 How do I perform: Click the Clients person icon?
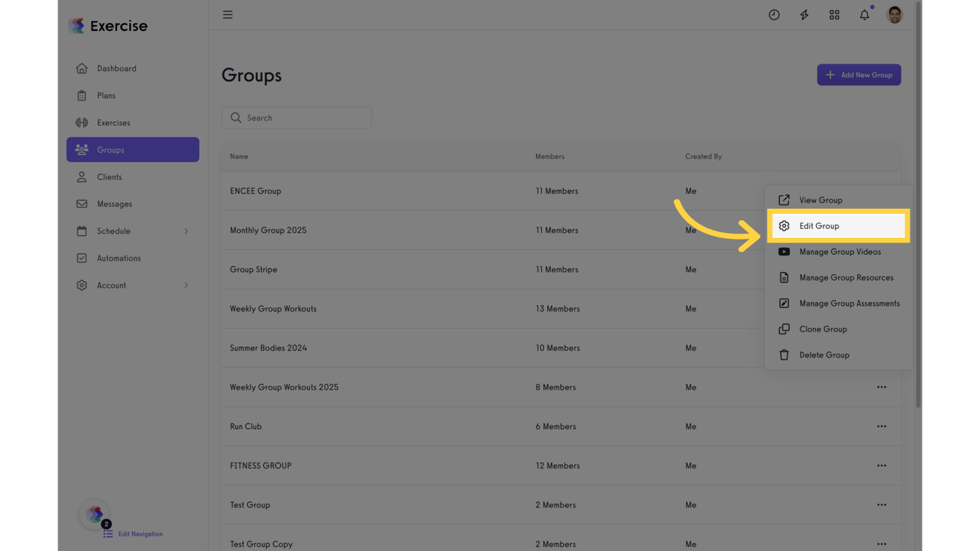[82, 176]
